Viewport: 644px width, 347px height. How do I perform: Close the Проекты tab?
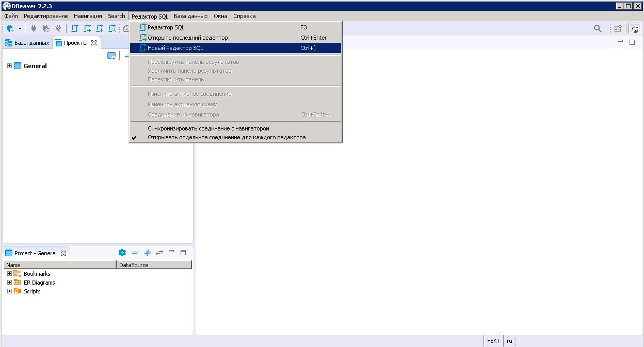point(94,43)
